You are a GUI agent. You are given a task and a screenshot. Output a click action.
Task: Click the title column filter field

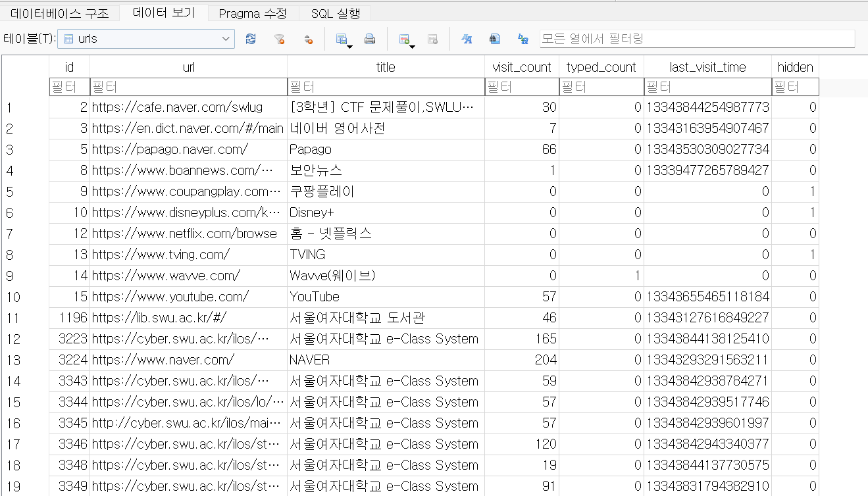(386, 87)
